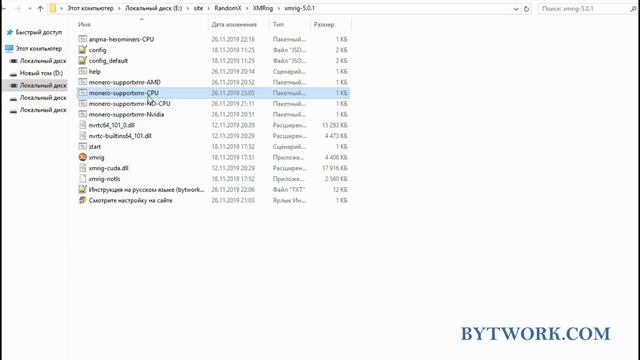
Task: Select the file named monero-supportxmr-Nvidia
Action: 127,115
